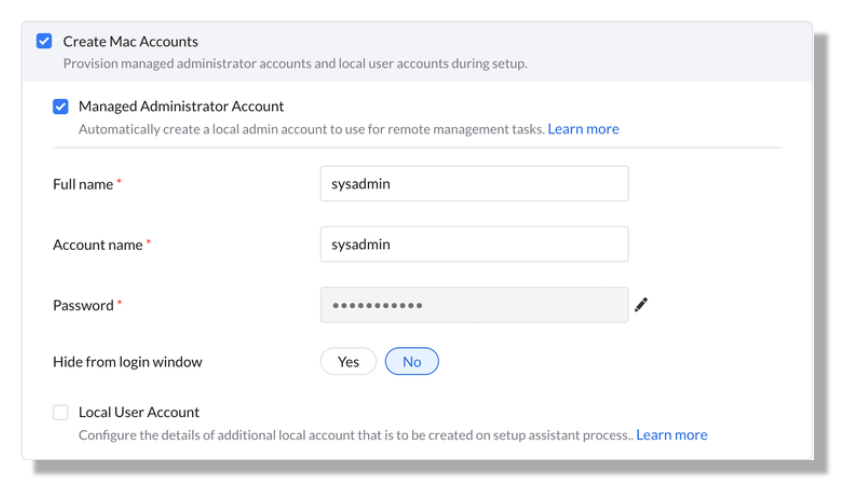Viewport: 848px width, 494px height.
Task: Click the masked Password field
Action: 474,305
